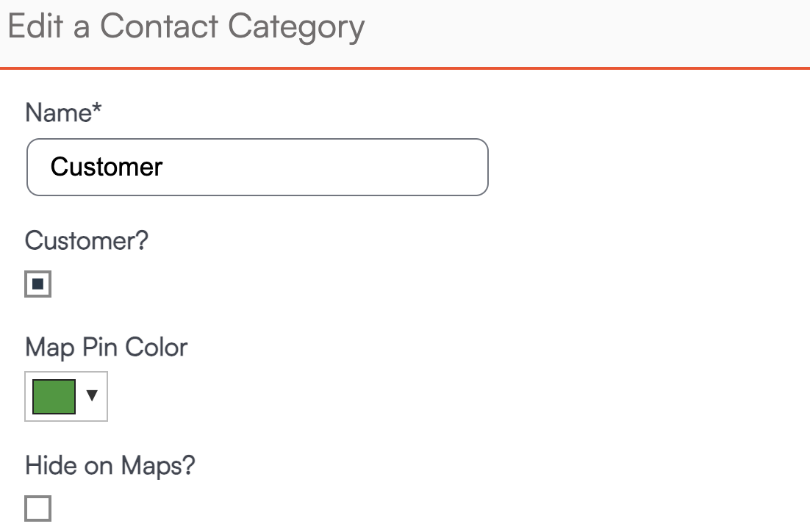Click the Map Pin Color label

pyautogui.click(x=107, y=347)
